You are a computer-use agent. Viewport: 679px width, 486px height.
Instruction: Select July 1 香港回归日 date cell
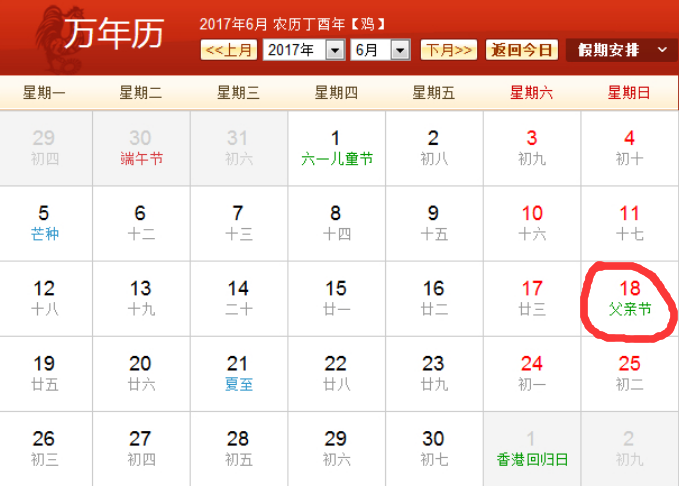[532, 447]
